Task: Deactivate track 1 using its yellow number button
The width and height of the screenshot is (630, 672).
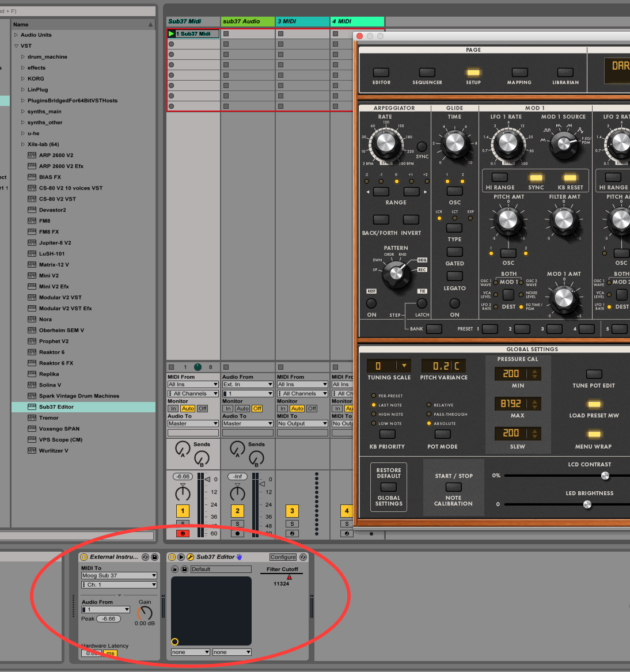Action: point(183,511)
